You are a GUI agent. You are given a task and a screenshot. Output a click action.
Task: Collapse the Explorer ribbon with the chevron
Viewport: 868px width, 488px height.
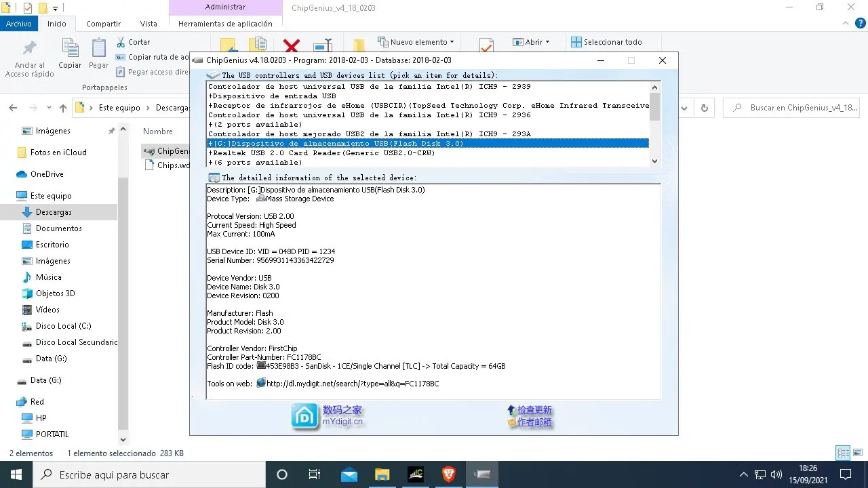click(x=845, y=24)
